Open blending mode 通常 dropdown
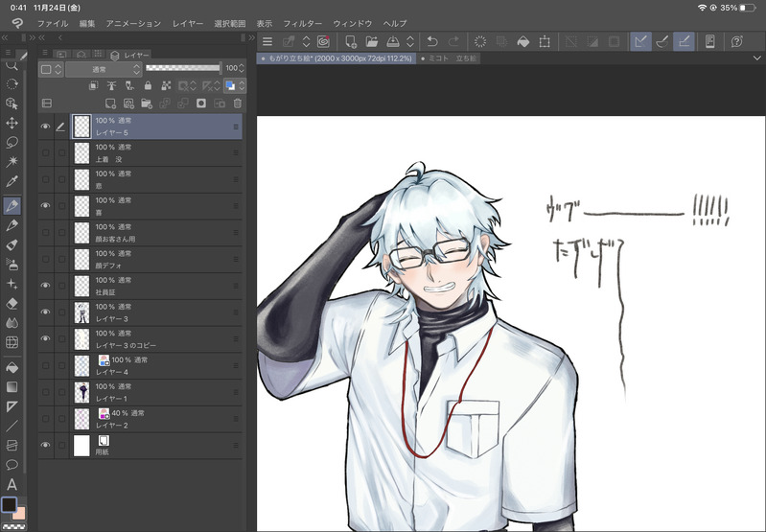 (x=104, y=69)
